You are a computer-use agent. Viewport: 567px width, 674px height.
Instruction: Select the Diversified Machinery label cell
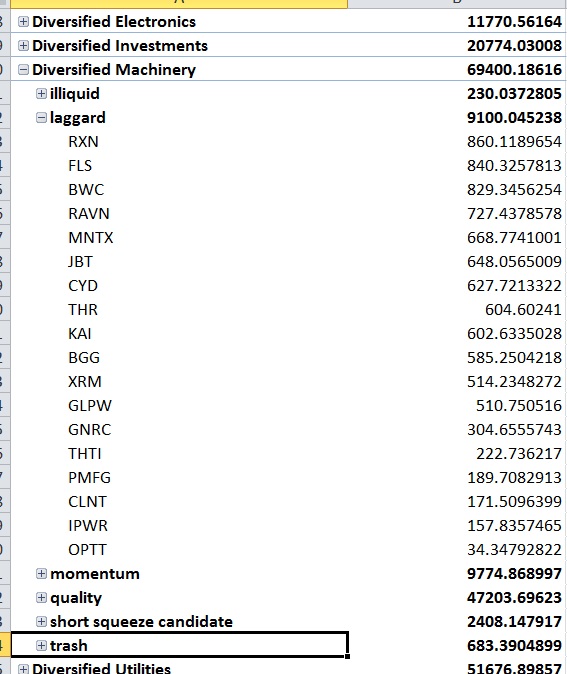[x=179, y=70]
